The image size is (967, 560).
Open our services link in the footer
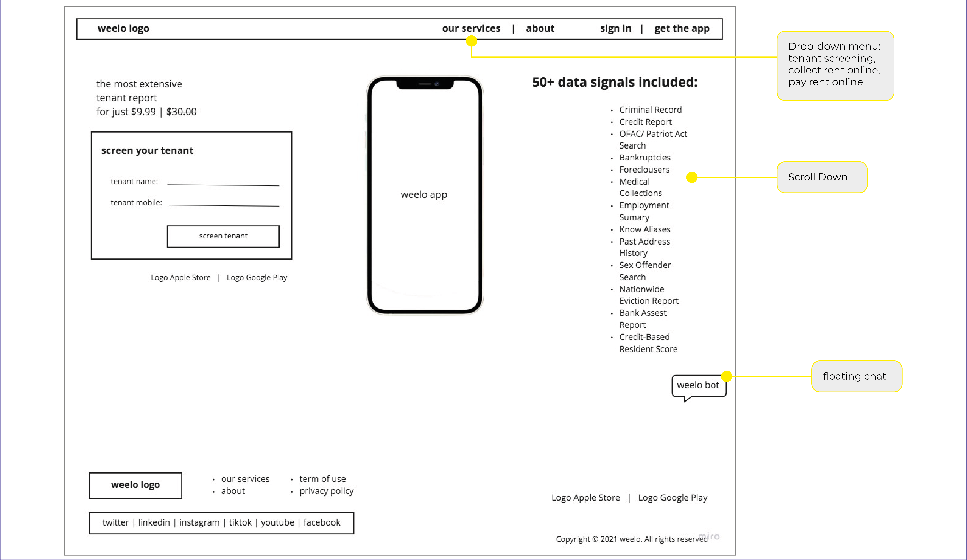pos(245,479)
